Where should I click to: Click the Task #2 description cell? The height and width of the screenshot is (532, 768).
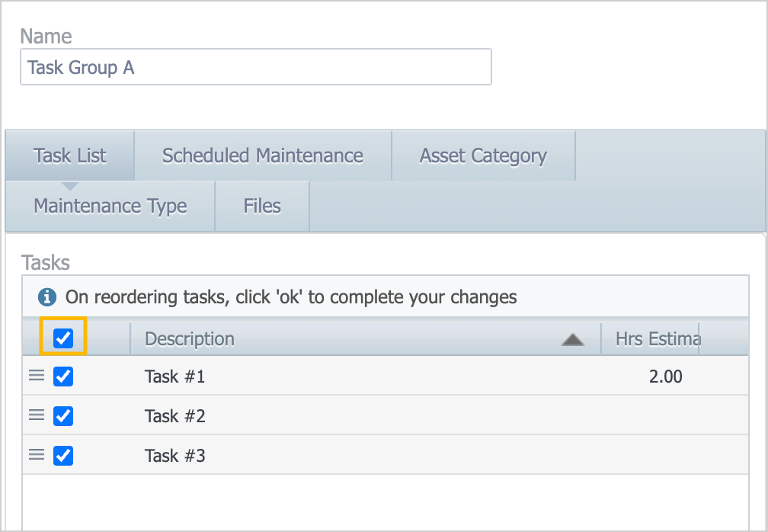coord(174,416)
